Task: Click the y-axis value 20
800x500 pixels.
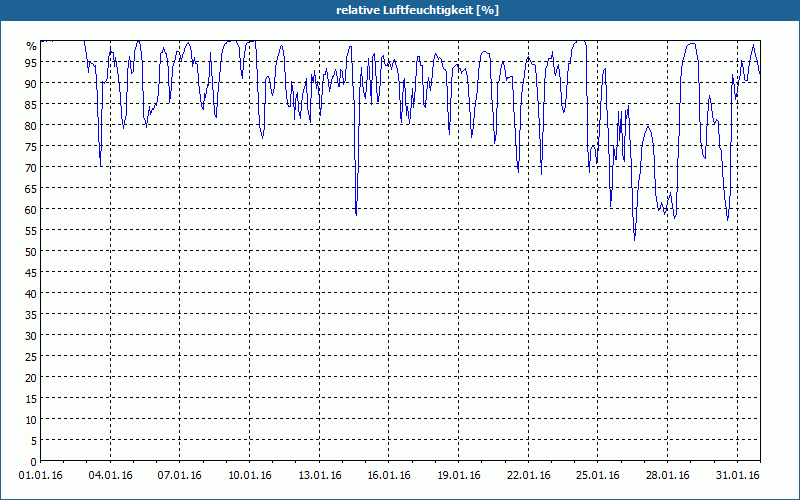Action: (31, 378)
